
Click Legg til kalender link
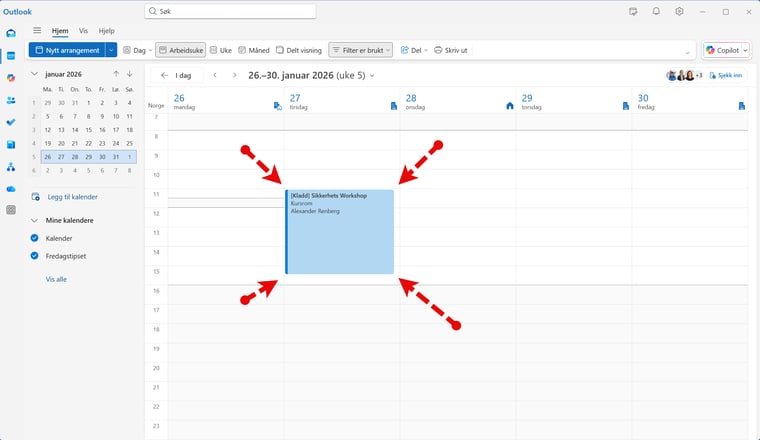[72, 197]
